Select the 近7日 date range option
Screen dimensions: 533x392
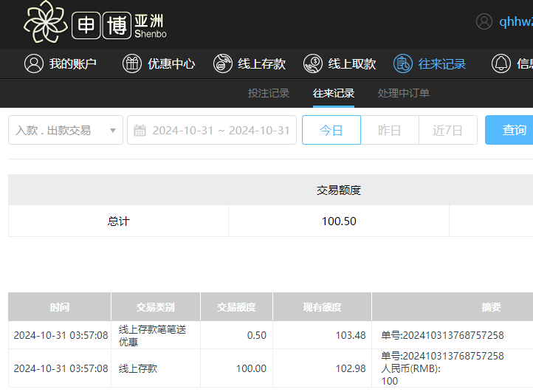tap(447, 131)
